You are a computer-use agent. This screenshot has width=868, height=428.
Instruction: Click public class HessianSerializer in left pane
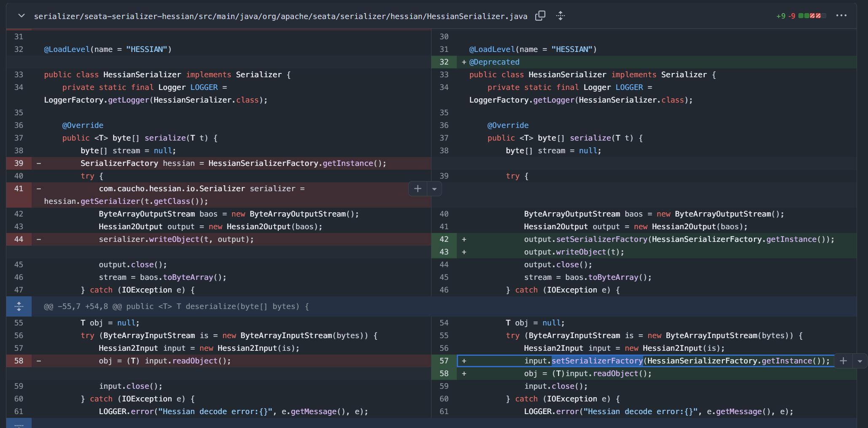click(167, 75)
